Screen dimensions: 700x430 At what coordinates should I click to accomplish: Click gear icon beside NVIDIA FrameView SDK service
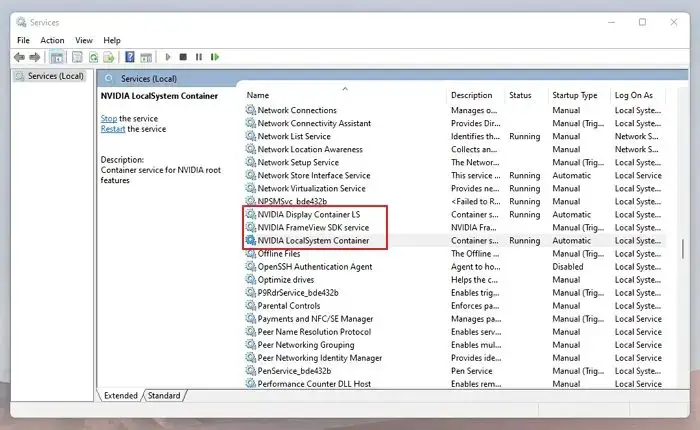[250, 227]
